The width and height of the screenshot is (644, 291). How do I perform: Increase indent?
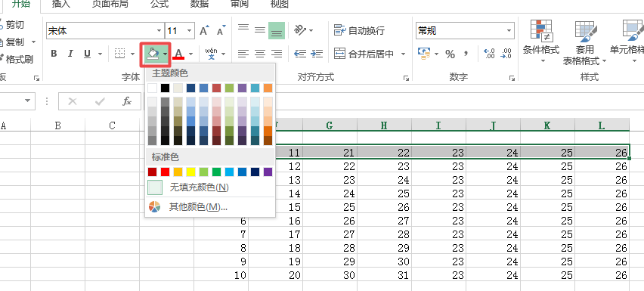point(317,54)
